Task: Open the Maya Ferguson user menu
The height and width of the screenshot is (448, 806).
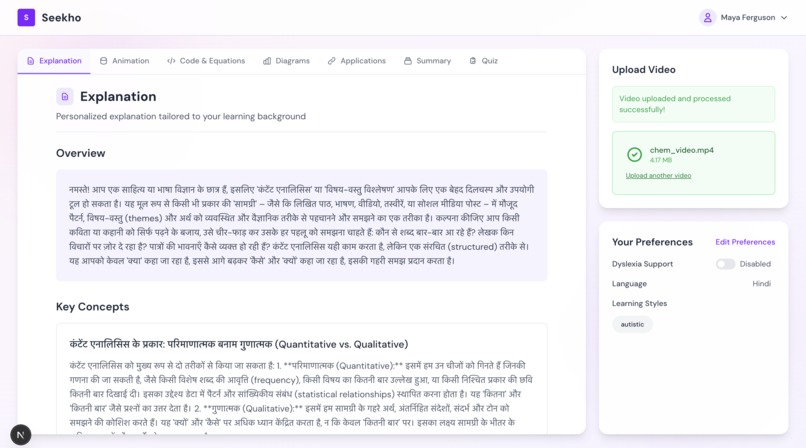Action: [x=743, y=17]
